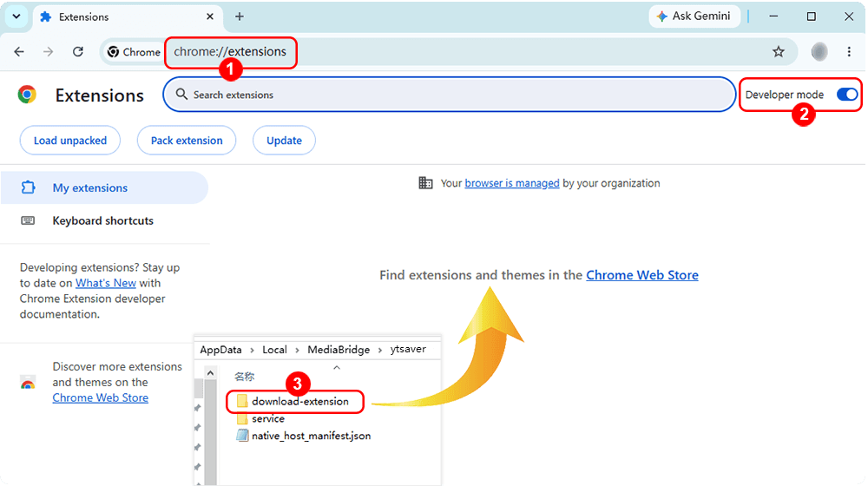The image size is (868, 486).
Task: Open the tab search dropdown arrow
Action: point(16,16)
